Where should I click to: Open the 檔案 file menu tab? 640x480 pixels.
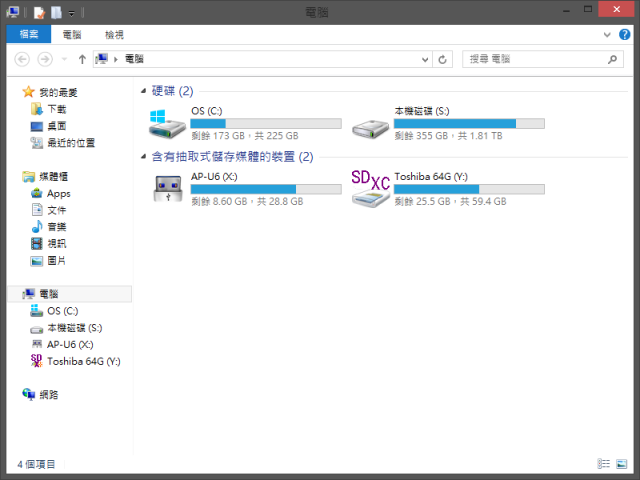[29, 34]
